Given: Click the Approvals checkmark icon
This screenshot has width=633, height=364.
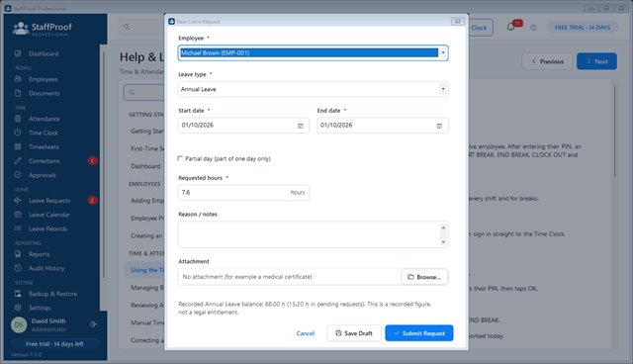Looking at the screenshot, I should [18, 175].
